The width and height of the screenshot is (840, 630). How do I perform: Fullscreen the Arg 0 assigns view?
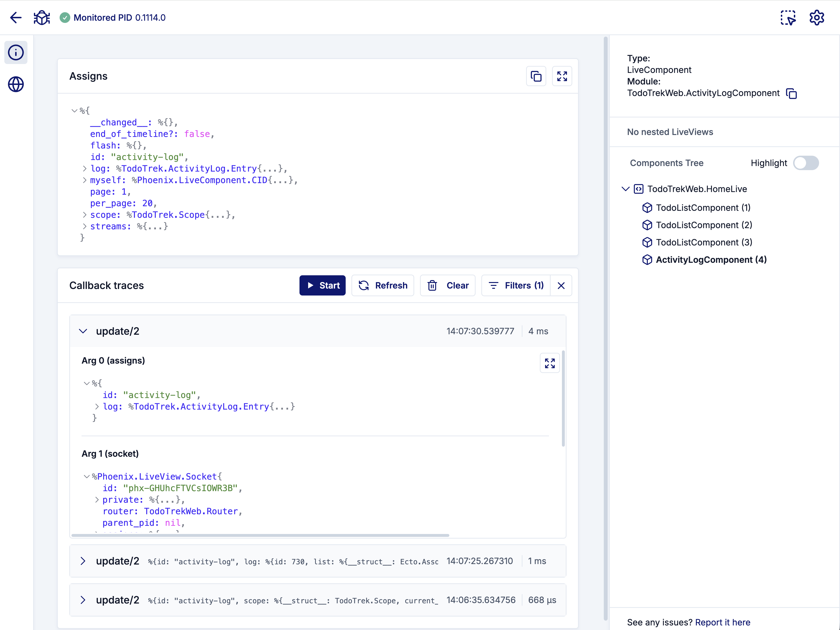point(549,363)
